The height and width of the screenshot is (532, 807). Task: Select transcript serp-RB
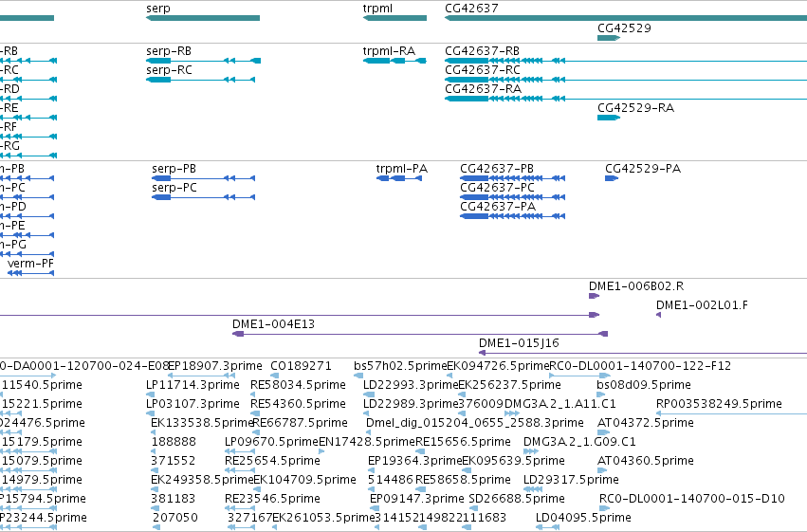(x=203, y=61)
